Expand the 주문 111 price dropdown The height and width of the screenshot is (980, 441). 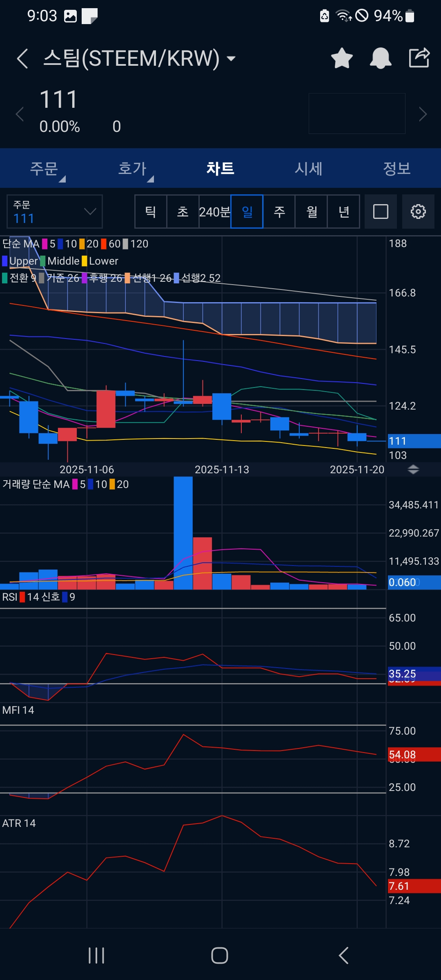(x=55, y=212)
